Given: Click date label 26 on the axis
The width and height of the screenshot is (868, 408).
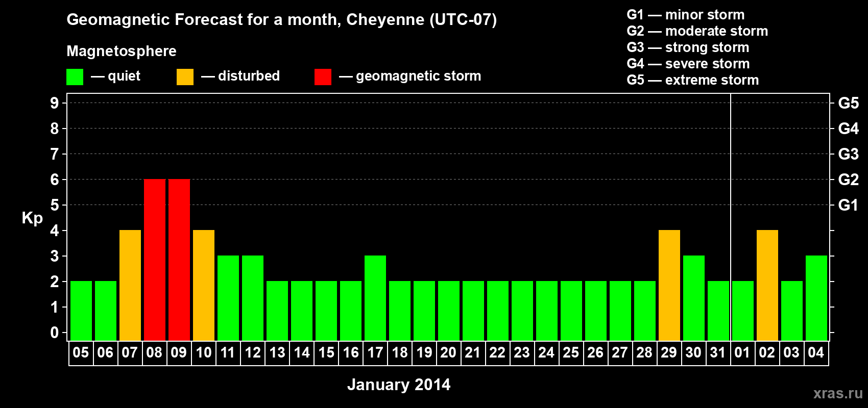Looking at the screenshot, I should click(595, 352).
